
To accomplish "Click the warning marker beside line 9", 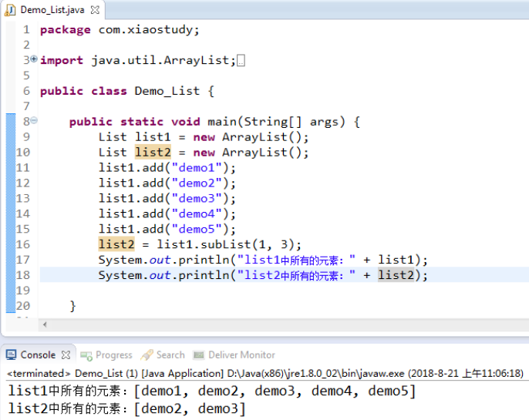I will tap(10, 137).
